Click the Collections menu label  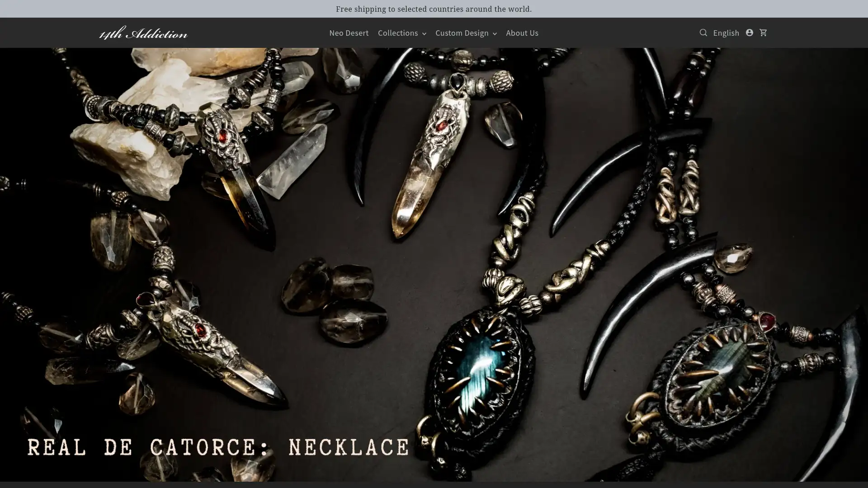[x=397, y=33]
